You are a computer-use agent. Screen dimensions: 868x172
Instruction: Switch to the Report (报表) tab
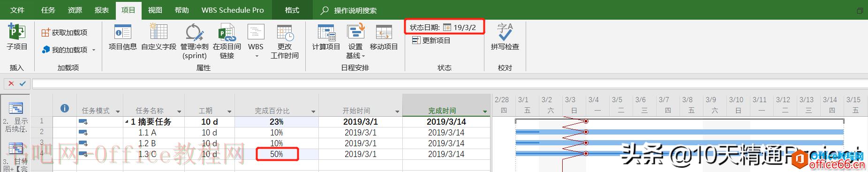coord(102,10)
